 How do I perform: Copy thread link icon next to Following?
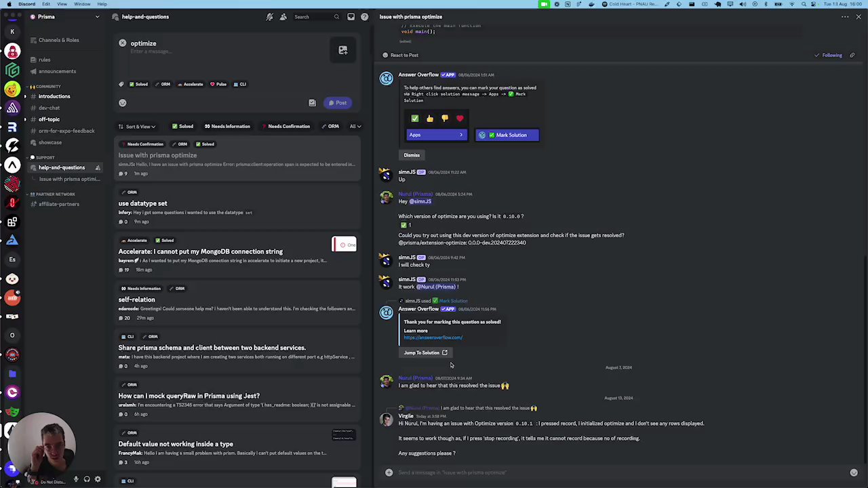click(x=852, y=55)
